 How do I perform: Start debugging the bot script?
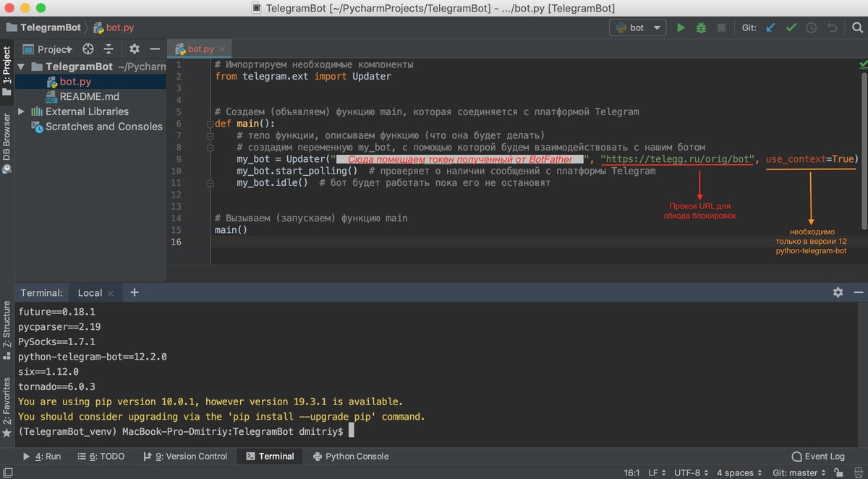700,27
